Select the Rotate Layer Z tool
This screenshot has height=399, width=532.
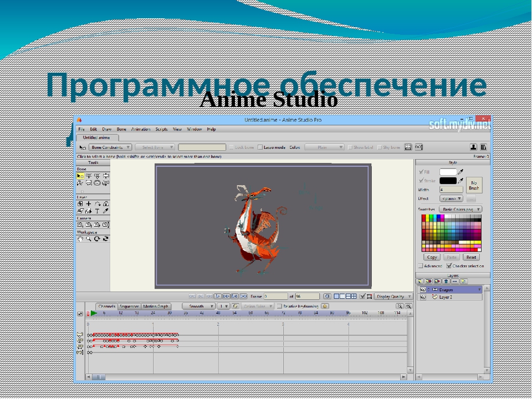coord(98,204)
